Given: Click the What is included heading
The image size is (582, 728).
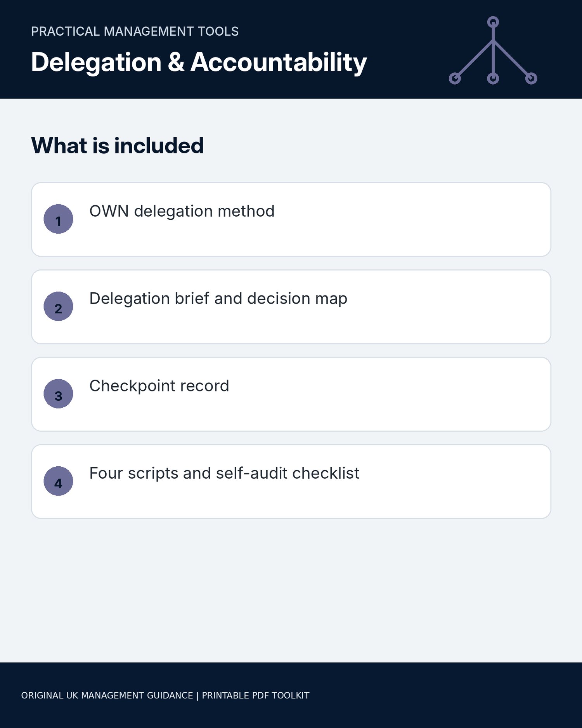Looking at the screenshot, I should pyautogui.click(x=117, y=146).
